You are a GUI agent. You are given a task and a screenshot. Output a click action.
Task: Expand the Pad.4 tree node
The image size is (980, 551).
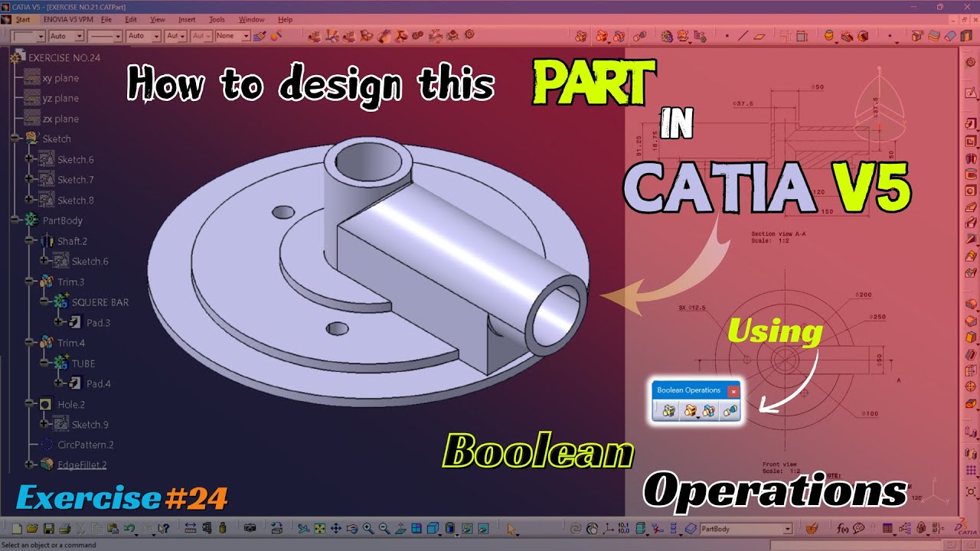(x=59, y=383)
